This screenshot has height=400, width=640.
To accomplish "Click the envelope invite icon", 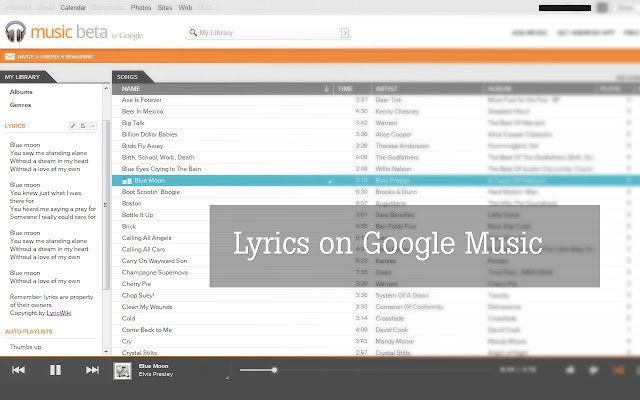I will pos(10,56).
